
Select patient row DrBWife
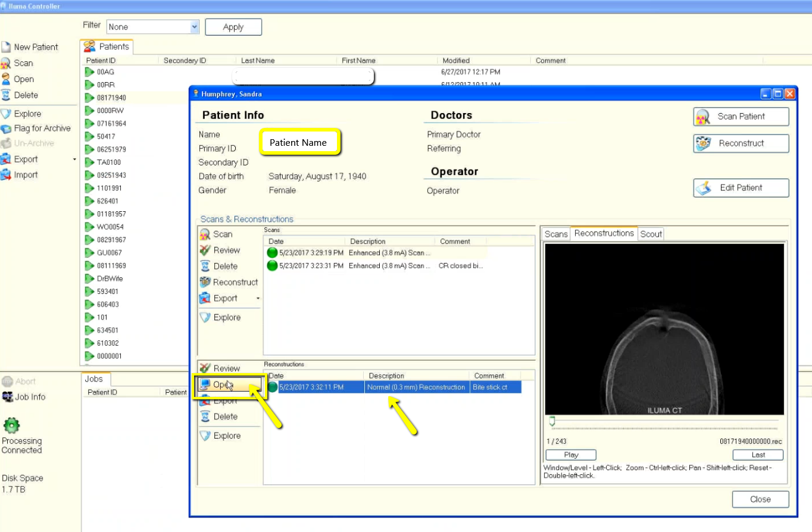click(x=135, y=278)
